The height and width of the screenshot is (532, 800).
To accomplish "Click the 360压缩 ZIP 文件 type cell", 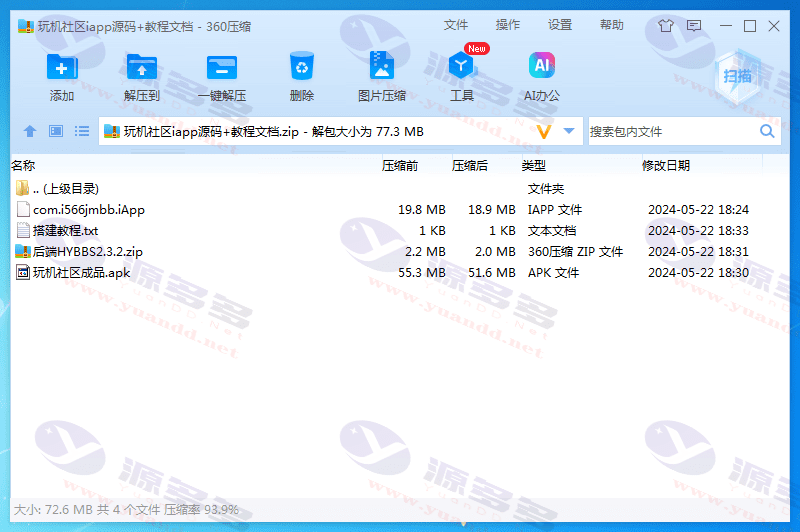I will [576, 251].
